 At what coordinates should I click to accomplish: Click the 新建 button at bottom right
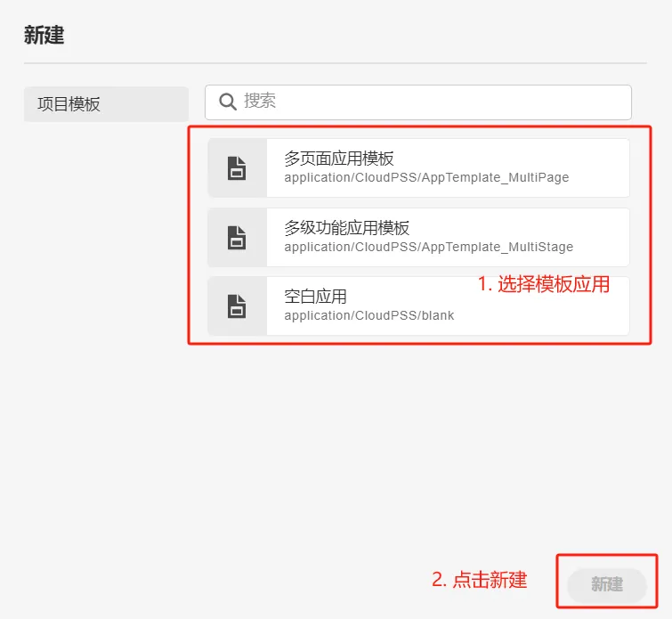click(606, 584)
